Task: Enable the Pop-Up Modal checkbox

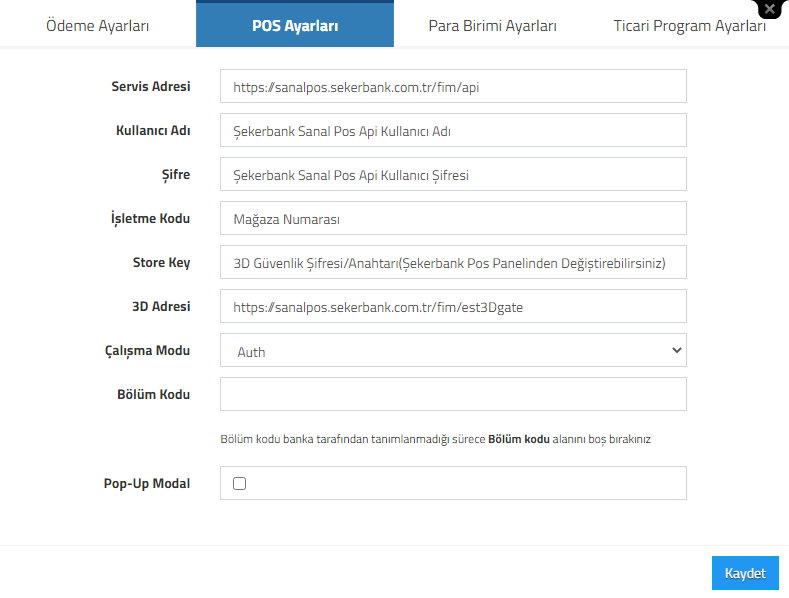Action: [x=240, y=483]
